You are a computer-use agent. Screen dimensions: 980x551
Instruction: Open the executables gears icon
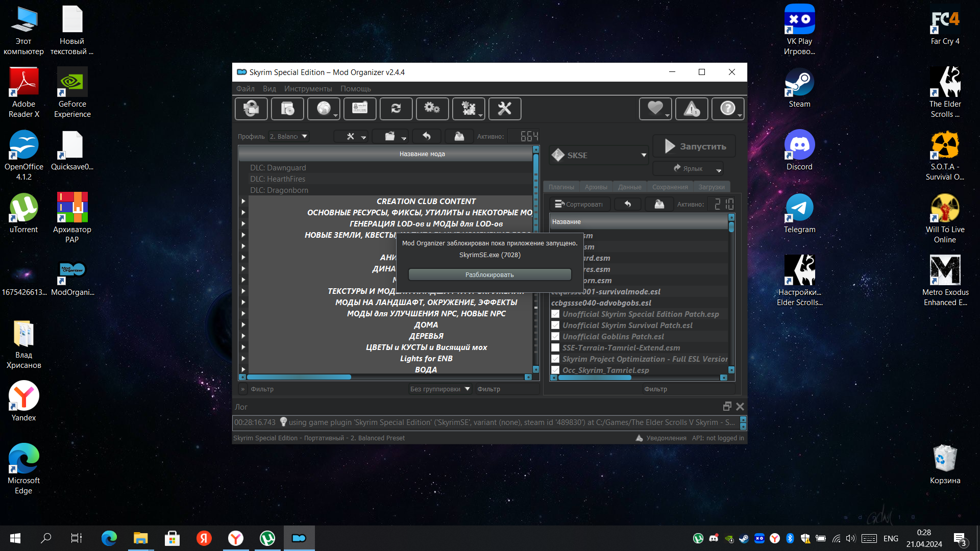[432, 109]
